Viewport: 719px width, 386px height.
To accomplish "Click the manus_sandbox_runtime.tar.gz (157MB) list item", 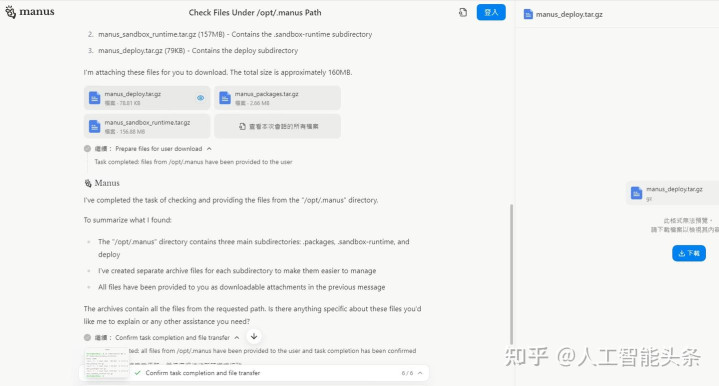I will coord(235,34).
